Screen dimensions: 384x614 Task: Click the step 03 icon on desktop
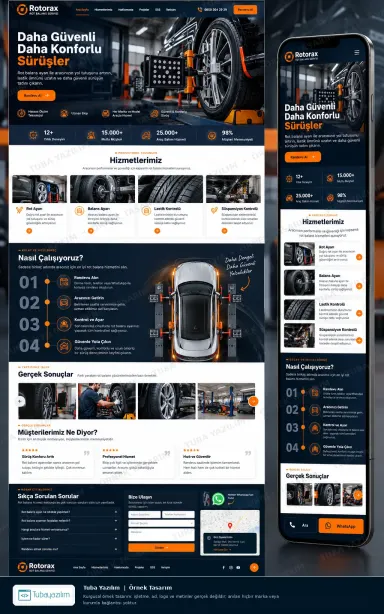click(64, 324)
